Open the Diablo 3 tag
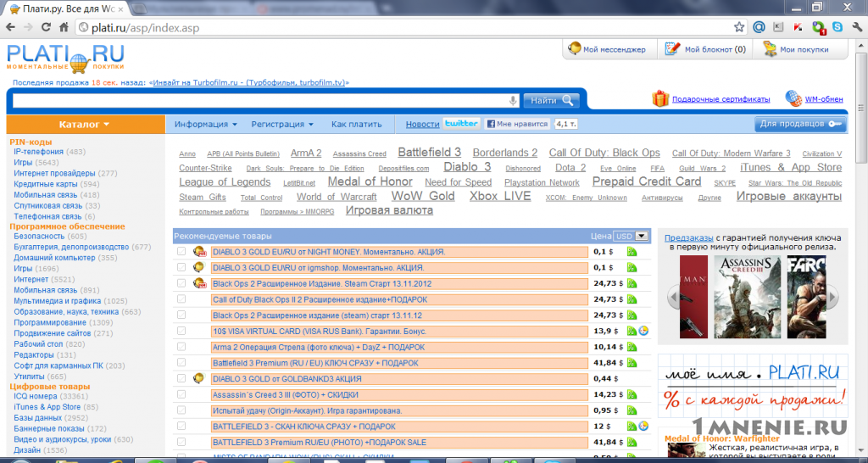868x463 pixels. pos(467,167)
